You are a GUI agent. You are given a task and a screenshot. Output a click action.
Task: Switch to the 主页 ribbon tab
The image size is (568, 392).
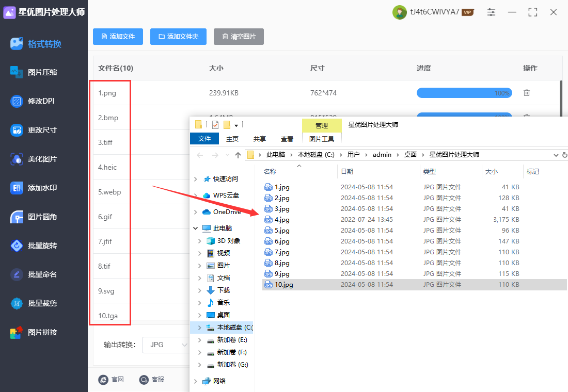coord(232,139)
